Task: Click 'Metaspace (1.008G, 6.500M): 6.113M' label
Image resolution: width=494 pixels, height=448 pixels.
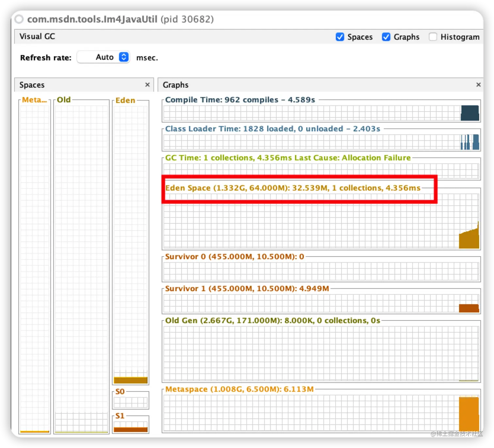Action: [239, 389]
